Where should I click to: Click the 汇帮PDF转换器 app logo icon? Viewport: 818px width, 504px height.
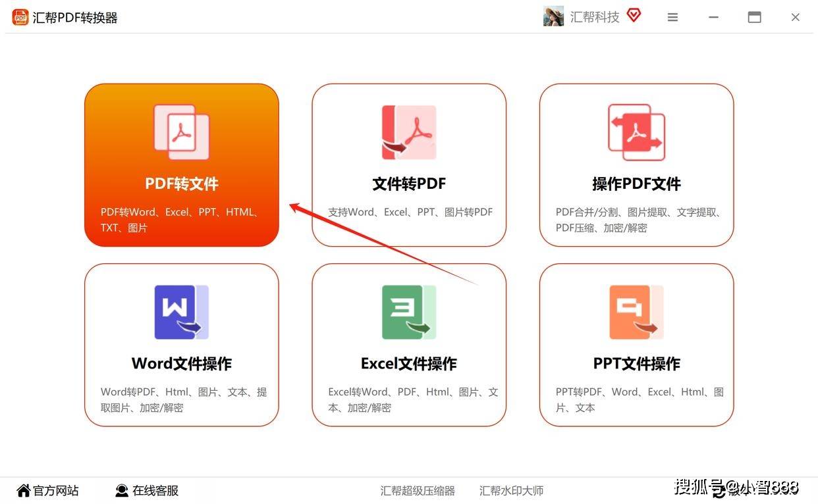click(x=20, y=17)
